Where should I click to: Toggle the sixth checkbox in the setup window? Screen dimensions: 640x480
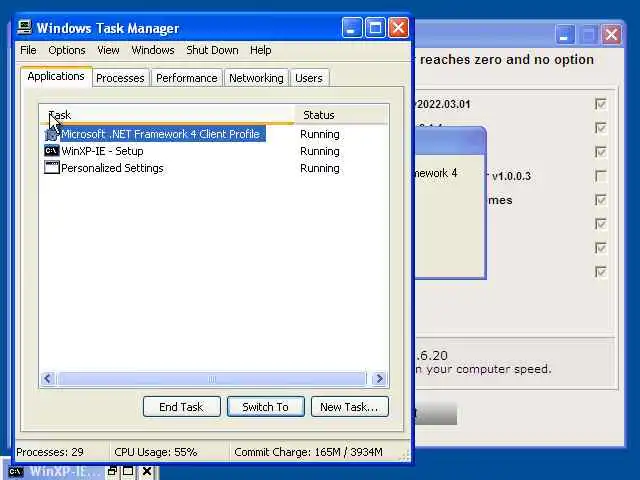(600, 224)
